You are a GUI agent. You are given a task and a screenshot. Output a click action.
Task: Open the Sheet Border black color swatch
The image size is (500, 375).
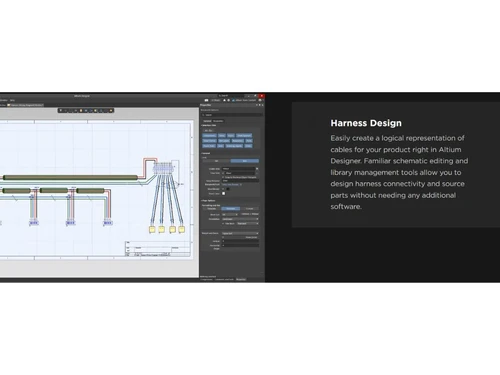(228, 189)
